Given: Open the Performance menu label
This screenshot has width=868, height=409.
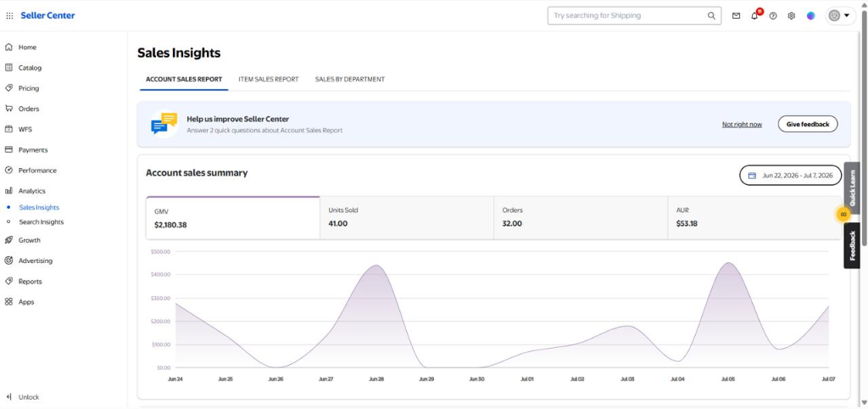Looking at the screenshot, I should (x=37, y=171).
